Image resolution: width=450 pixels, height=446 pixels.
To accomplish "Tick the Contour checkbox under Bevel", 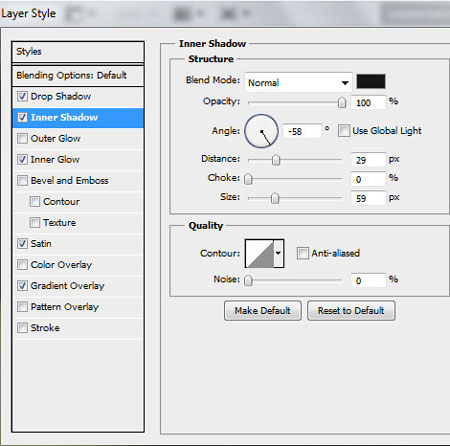I will (x=35, y=202).
